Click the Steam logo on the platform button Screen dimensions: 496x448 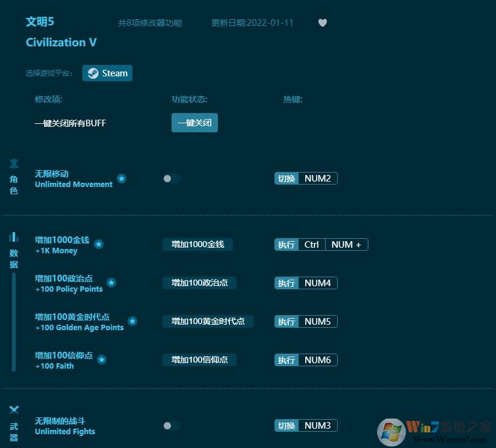coord(93,73)
